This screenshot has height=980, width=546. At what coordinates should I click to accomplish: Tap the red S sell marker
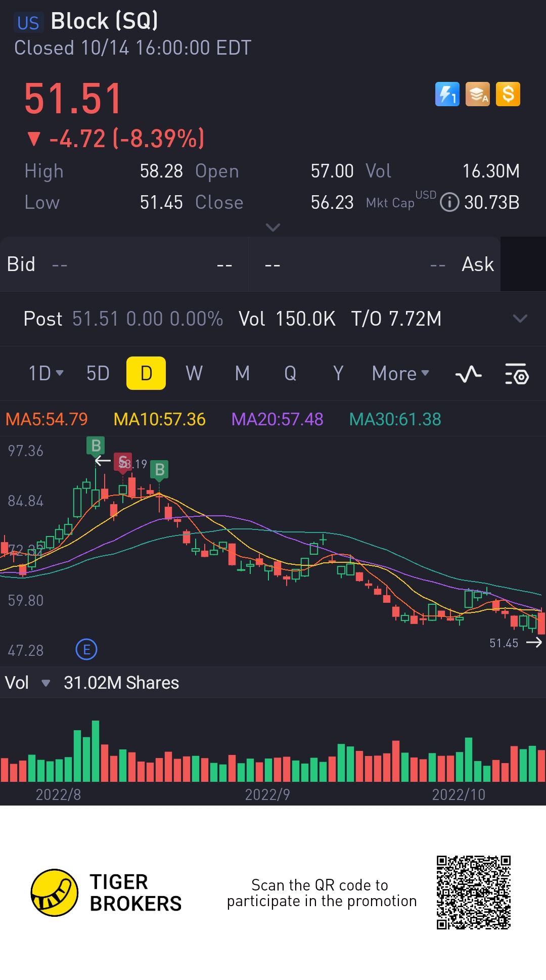(123, 462)
